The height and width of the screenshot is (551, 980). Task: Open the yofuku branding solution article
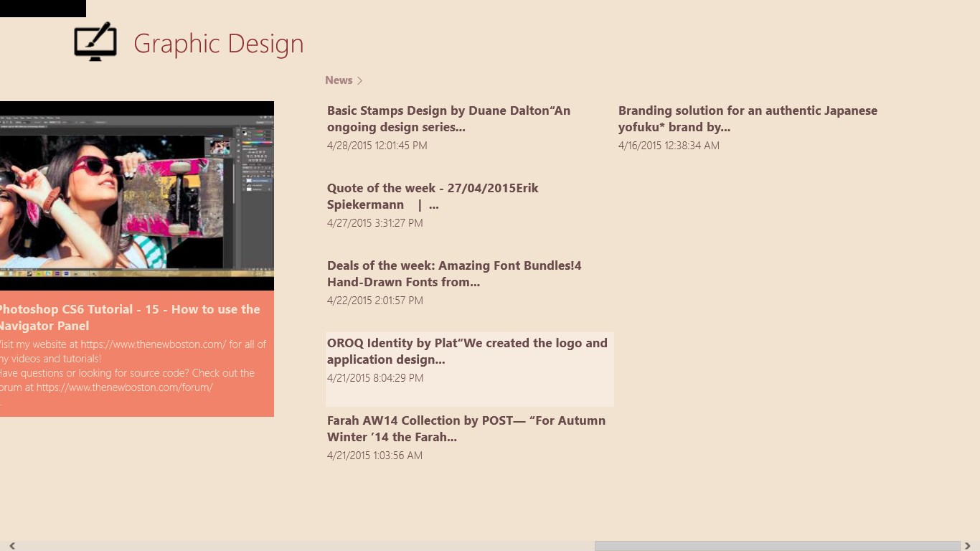[748, 118]
